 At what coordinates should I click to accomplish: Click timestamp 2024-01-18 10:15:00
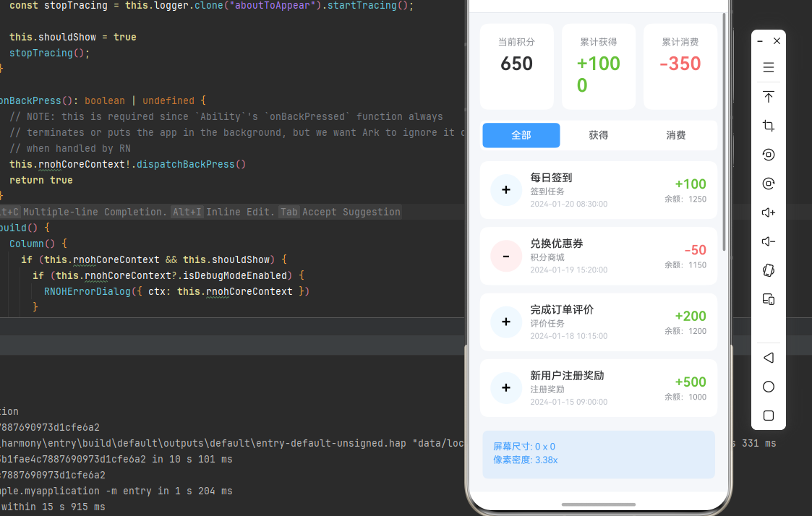pyautogui.click(x=568, y=336)
